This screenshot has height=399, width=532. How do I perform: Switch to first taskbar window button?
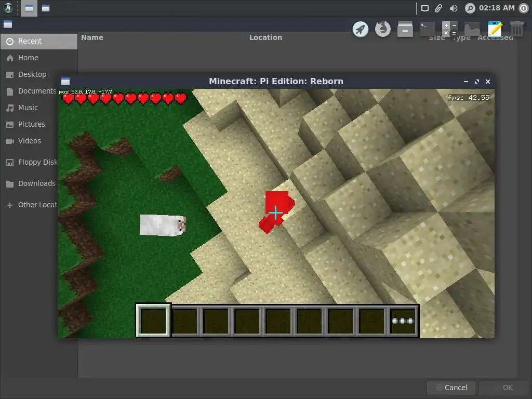pos(29,8)
